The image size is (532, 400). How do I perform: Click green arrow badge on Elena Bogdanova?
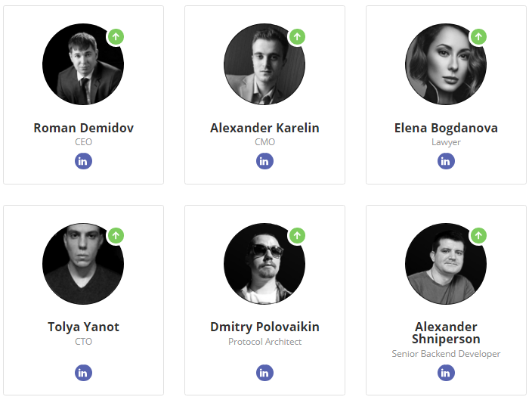tap(478, 36)
